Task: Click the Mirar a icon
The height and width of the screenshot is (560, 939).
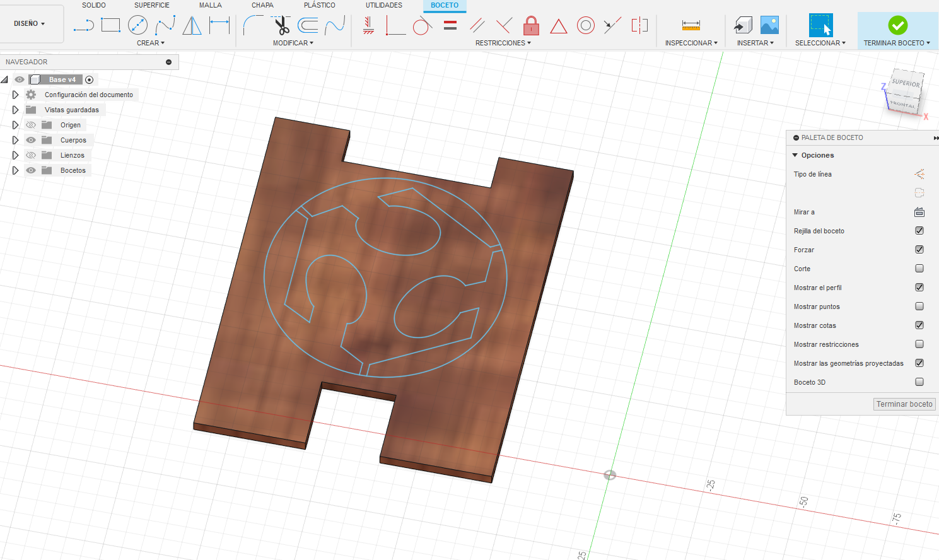Action: point(919,212)
